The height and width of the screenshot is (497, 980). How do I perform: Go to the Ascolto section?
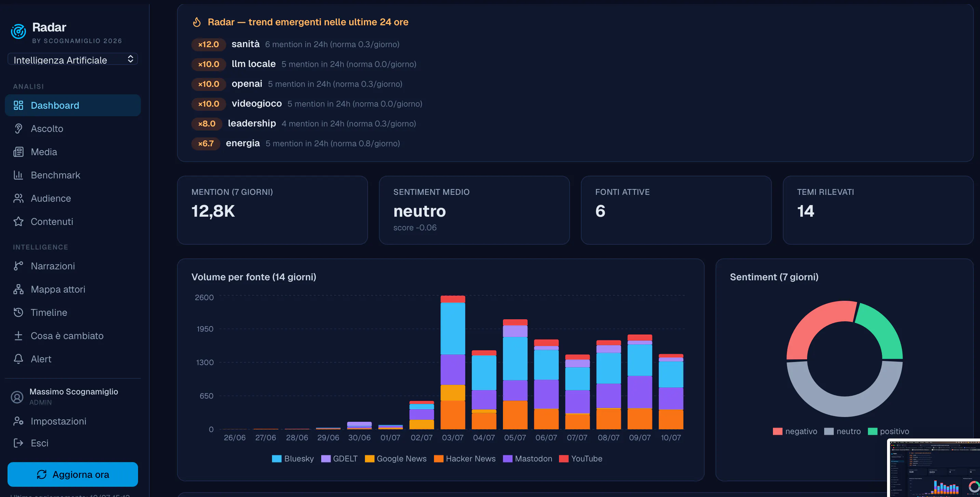click(73, 129)
